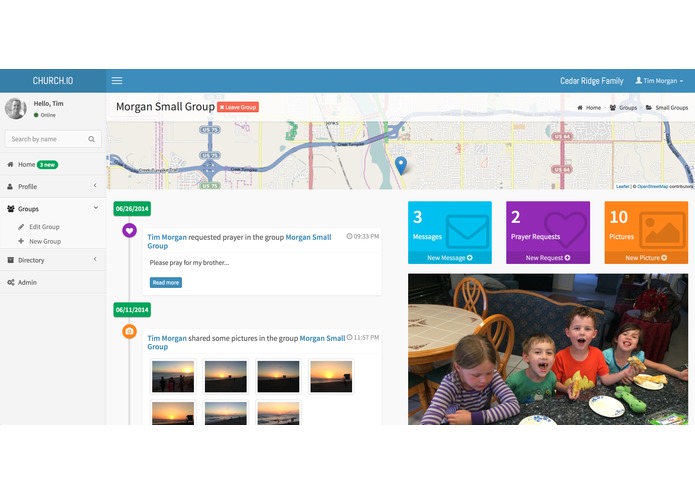Click Tim Morgan link in prayer request post
695x494 pixels.
click(167, 237)
